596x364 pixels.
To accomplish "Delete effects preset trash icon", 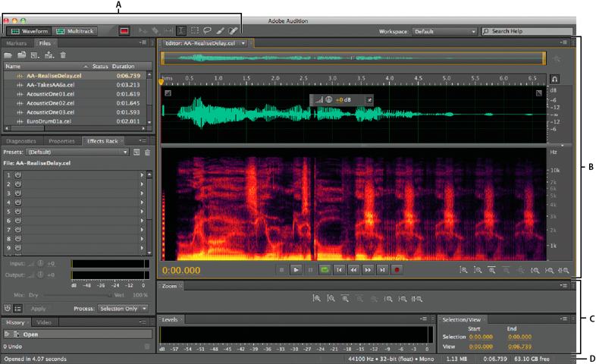I will 147,152.
